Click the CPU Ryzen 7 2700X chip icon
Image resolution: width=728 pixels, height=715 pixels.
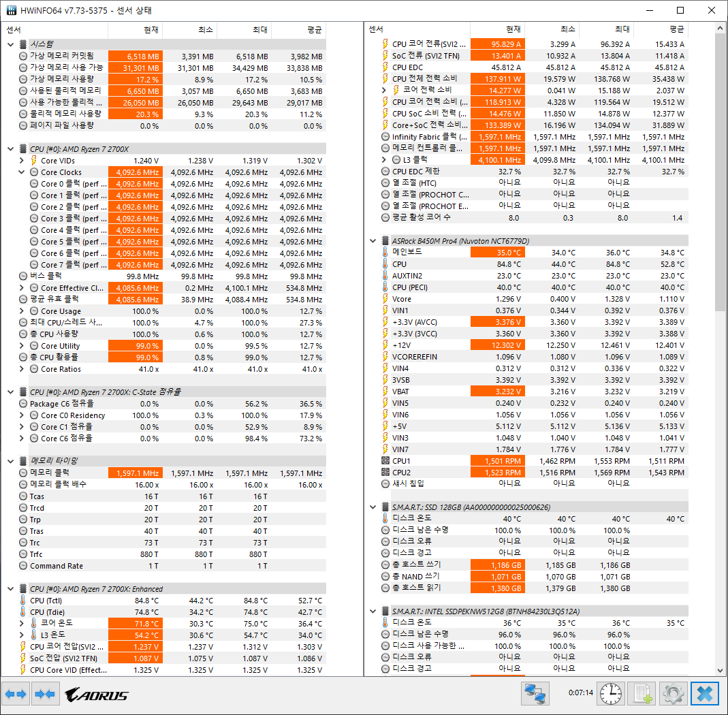22,149
